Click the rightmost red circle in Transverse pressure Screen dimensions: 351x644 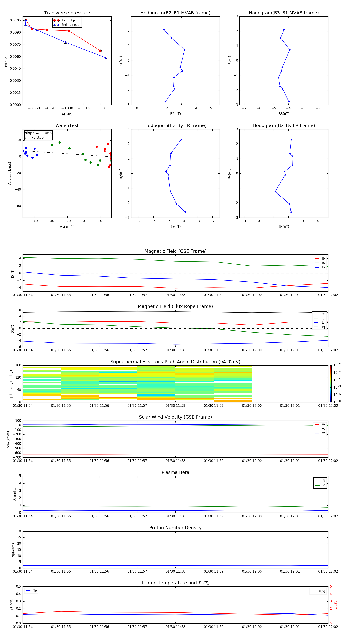100,51
